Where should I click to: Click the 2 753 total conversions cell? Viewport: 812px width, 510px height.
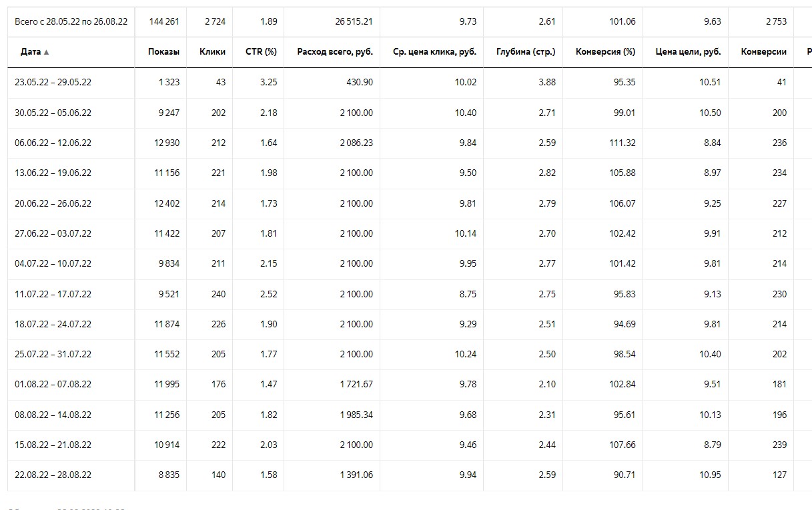coord(777,21)
